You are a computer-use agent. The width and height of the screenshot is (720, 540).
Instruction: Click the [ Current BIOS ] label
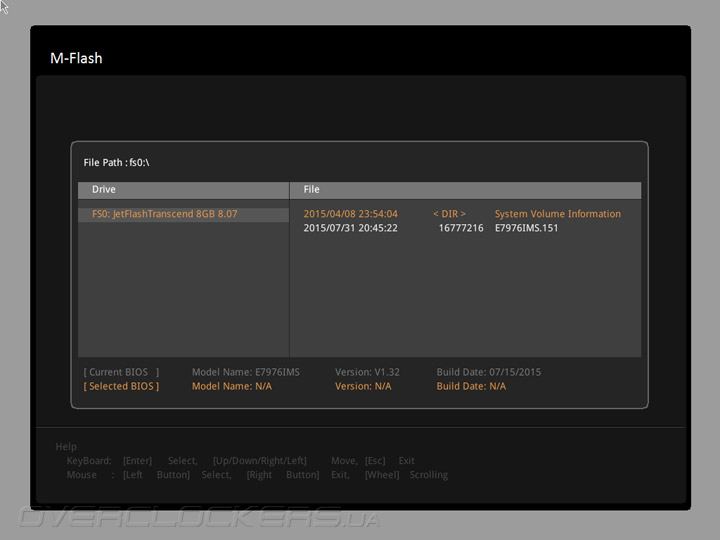(121, 372)
